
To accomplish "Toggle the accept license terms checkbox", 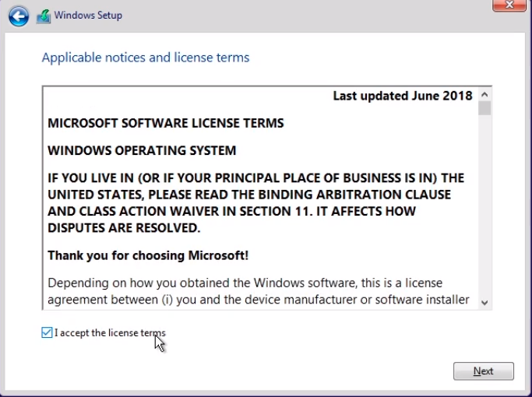I will coord(48,333).
